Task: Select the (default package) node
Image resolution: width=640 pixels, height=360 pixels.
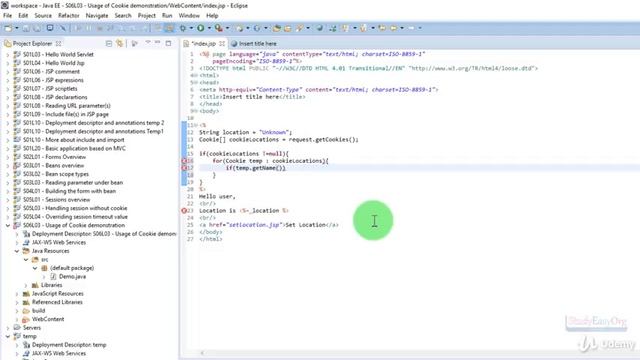Action: click(72, 268)
